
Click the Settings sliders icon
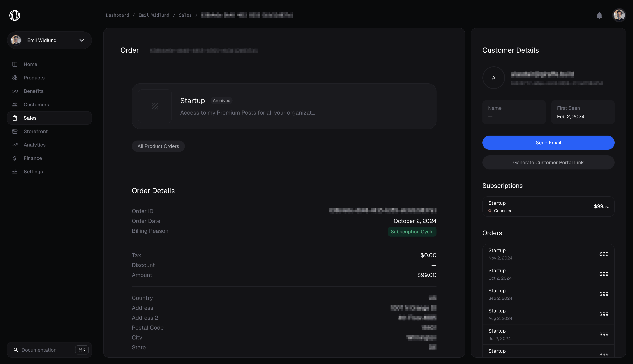pyautogui.click(x=15, y=172)
